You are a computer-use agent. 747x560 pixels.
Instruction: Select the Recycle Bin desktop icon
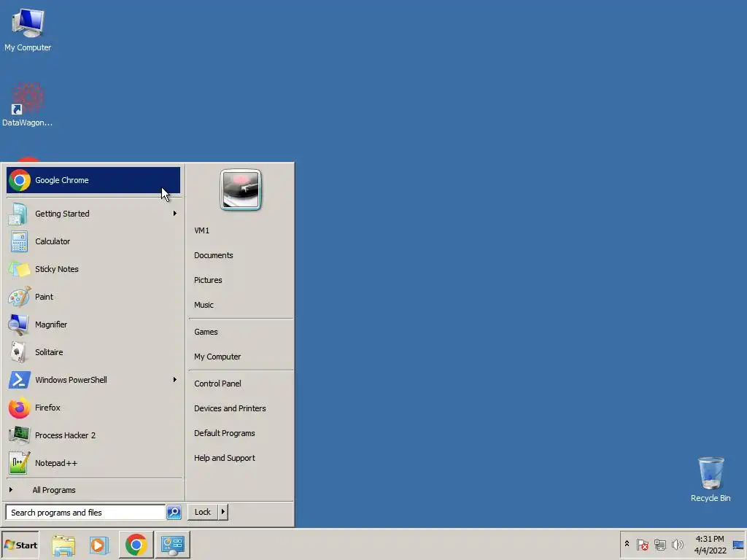pyautogui.click(x=711, y=479)
